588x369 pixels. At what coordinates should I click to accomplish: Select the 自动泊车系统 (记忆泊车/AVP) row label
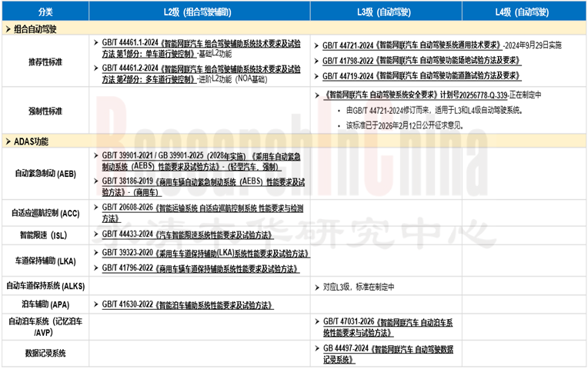tap(45, 327)
